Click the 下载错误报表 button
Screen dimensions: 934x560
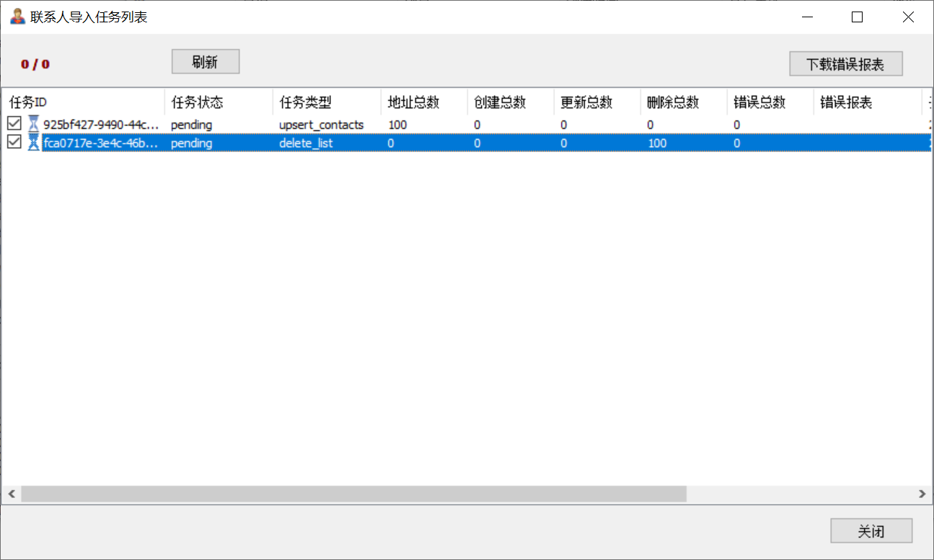coord(845,63)
